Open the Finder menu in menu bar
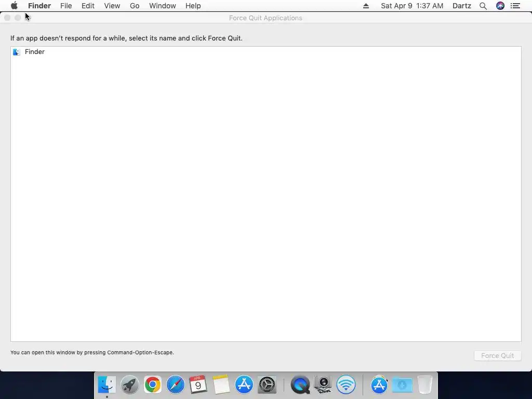This screenshot has width=532, height=399. [39, 6]
